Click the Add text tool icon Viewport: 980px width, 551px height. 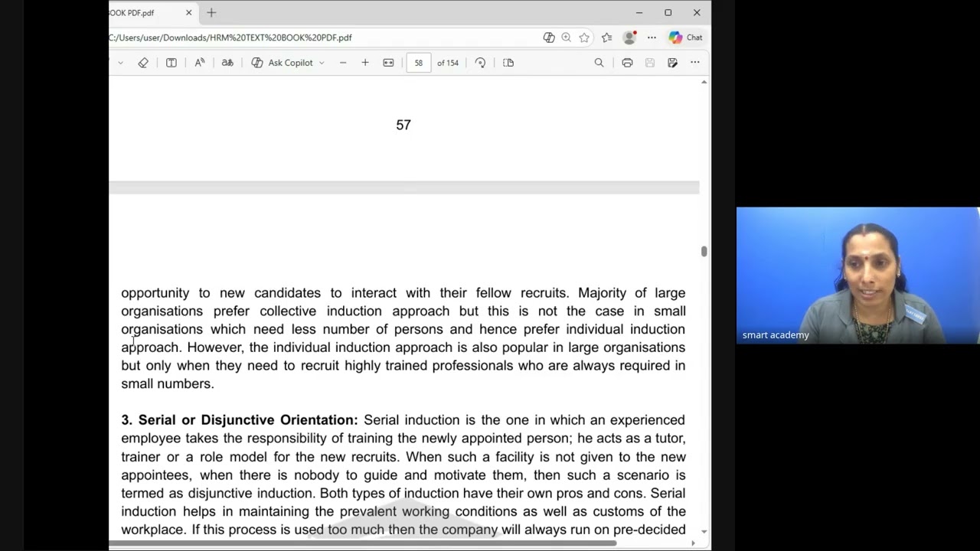click(171, 63)
